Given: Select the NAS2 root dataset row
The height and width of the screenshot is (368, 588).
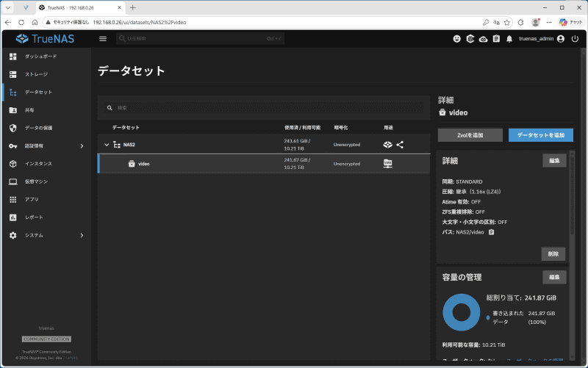Looking at the screenshot, I should 264,145.
